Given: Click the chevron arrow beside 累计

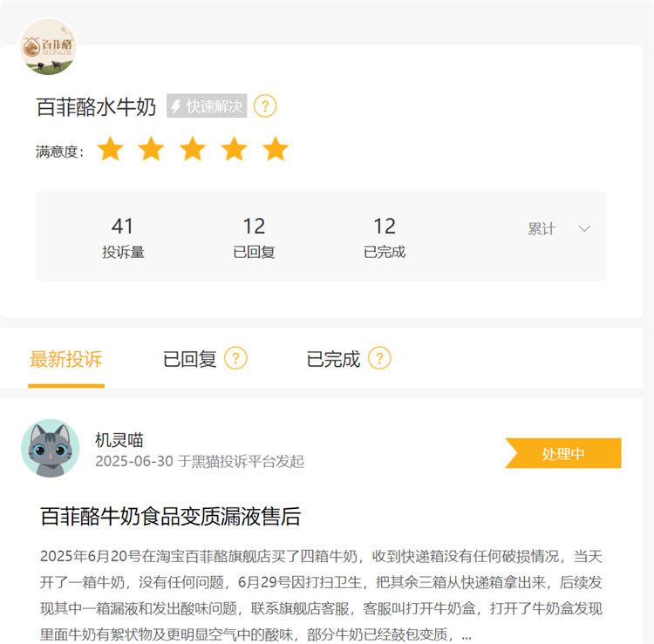Looking at the screenshot, I should [x=584, y=228].
